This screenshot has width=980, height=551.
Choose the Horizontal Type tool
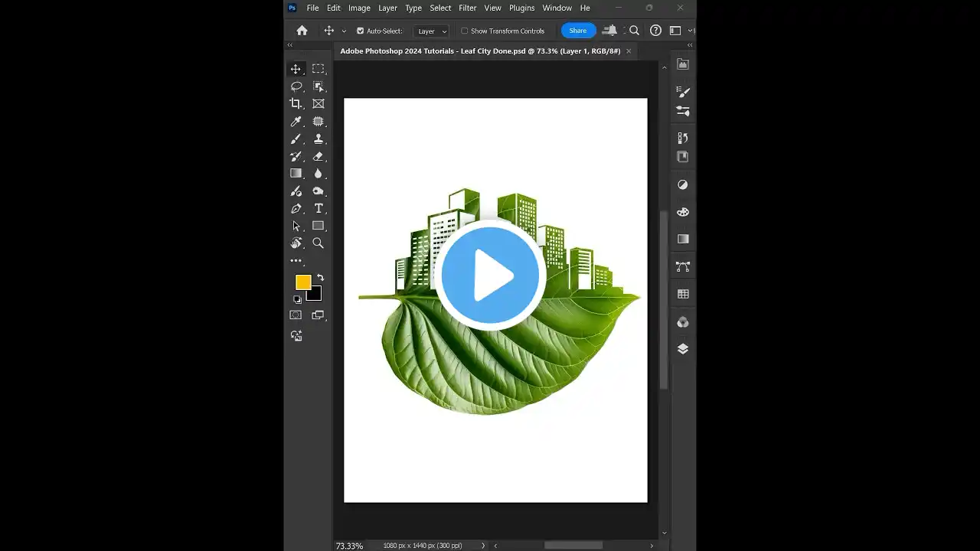pyautogui.click(x=318, y=209)
